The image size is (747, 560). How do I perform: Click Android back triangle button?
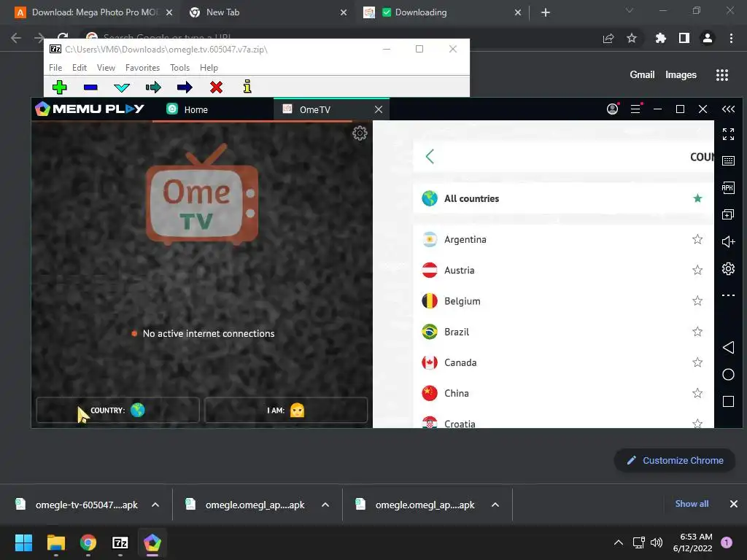click(x=728, y=347)
